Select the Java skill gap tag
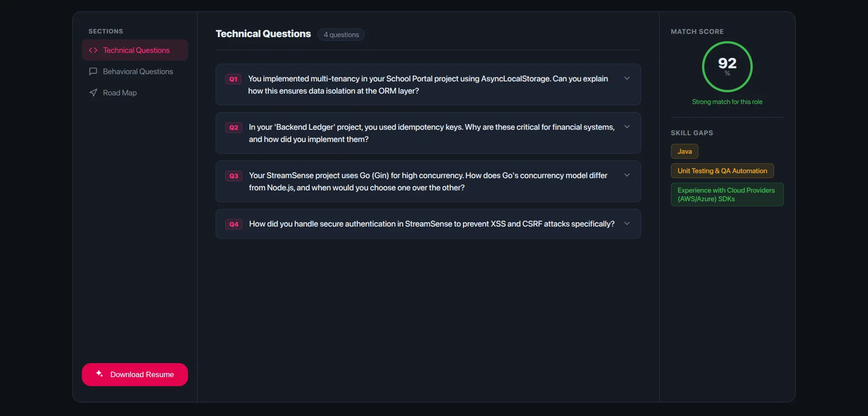 tap(684, 151)
